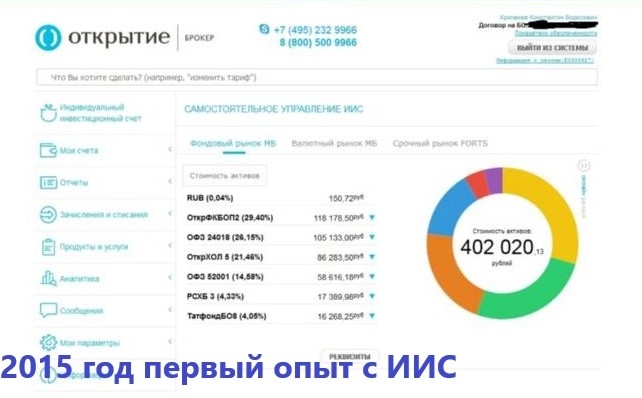Click the ОткрХОЛ 5 (21,46%) asset name
Screen dimensions: 642x398
click(x=225, y=257)
